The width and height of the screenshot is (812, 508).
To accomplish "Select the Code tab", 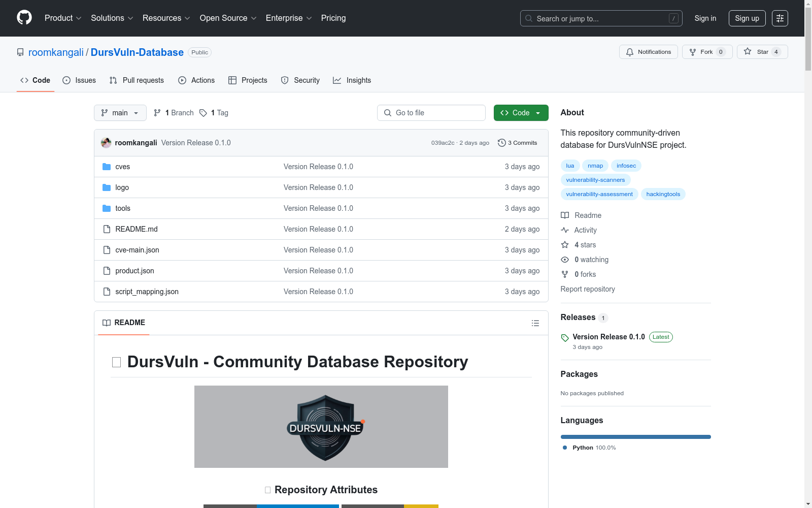I will tap(36, 80).
